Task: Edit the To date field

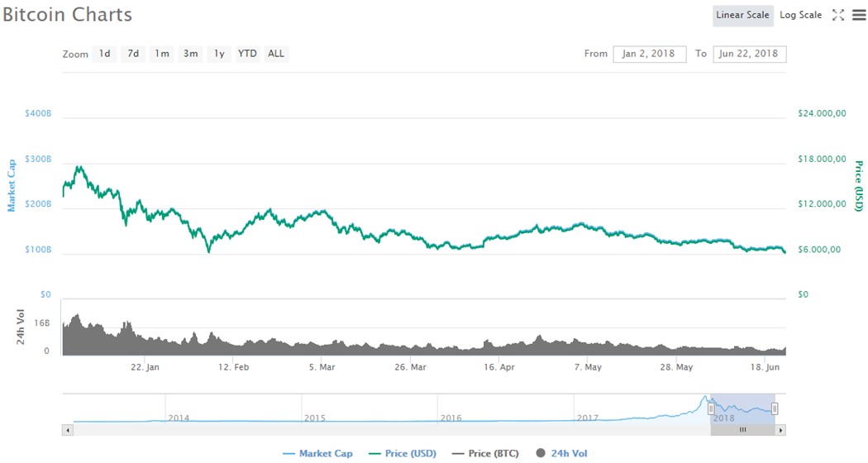Action: 749,54
